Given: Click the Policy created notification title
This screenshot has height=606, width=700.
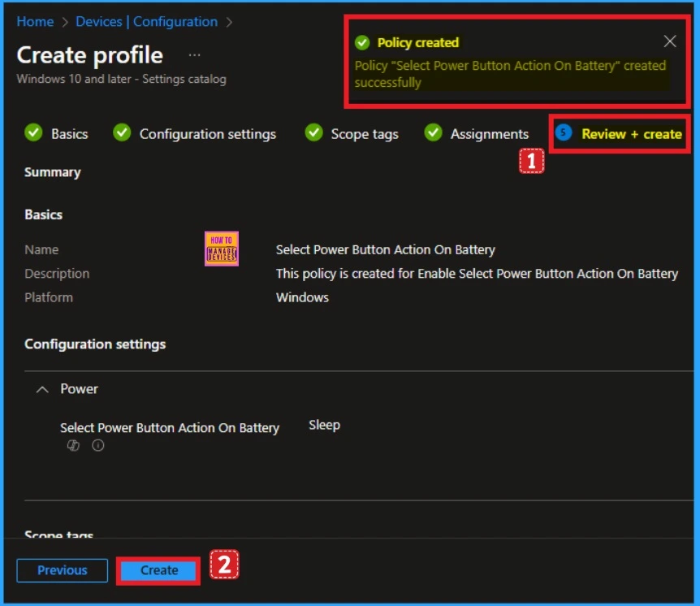Looking at the screenshot, I should click(x=418, y=43).
